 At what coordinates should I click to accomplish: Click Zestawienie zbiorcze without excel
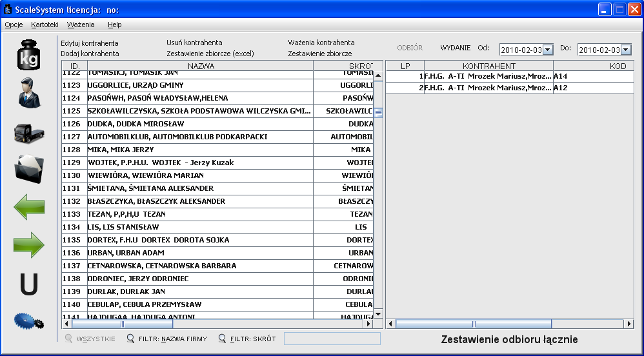click(x=320, y=54)
